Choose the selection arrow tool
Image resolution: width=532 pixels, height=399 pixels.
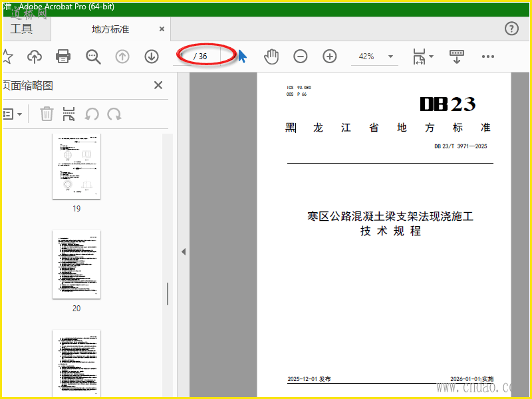tap(242, 57)
